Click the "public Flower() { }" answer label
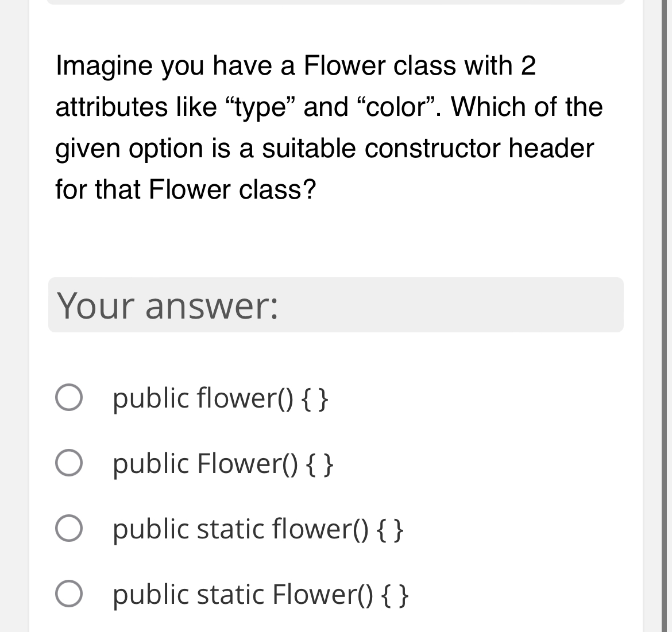 point(222,464)
